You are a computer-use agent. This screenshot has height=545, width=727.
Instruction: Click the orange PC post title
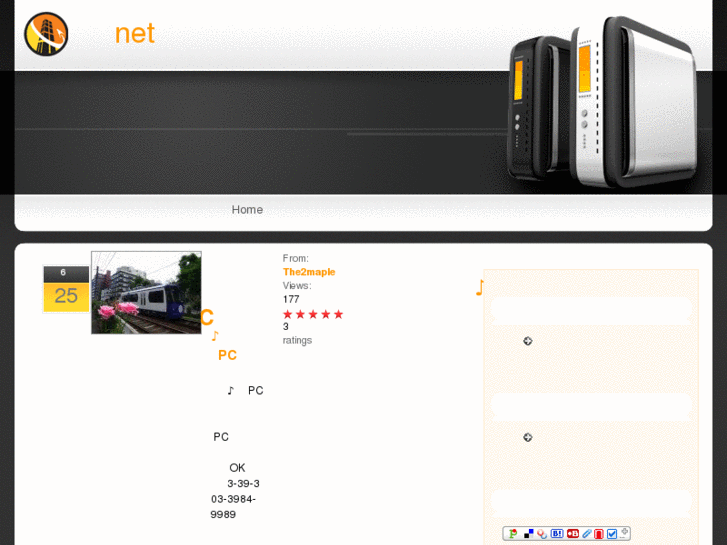coord(227,355)
